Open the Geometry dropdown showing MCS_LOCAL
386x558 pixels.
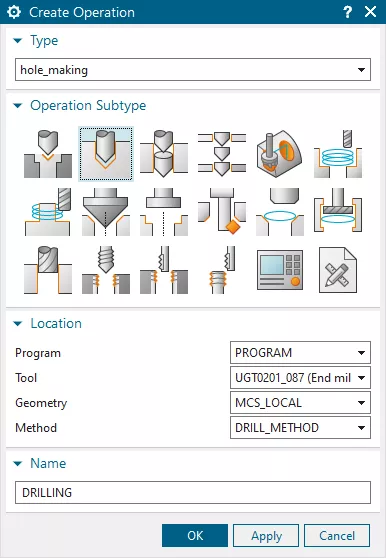[300, 402]
